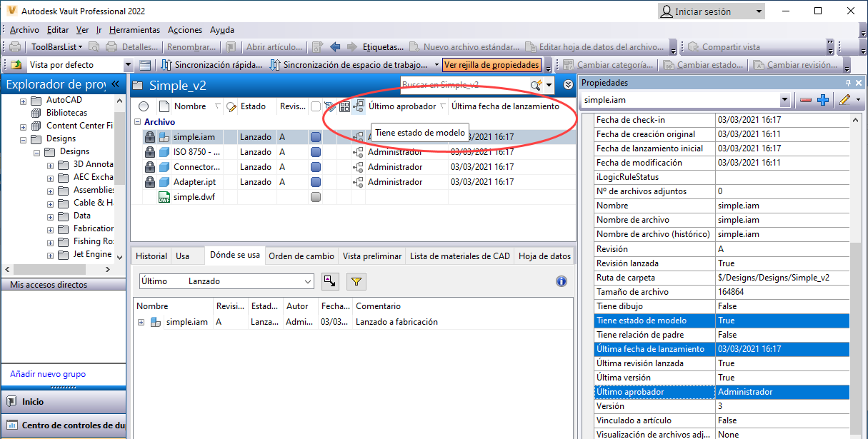
Task: Click the blue back arrow navigation icon
Action: pos(335,47)
